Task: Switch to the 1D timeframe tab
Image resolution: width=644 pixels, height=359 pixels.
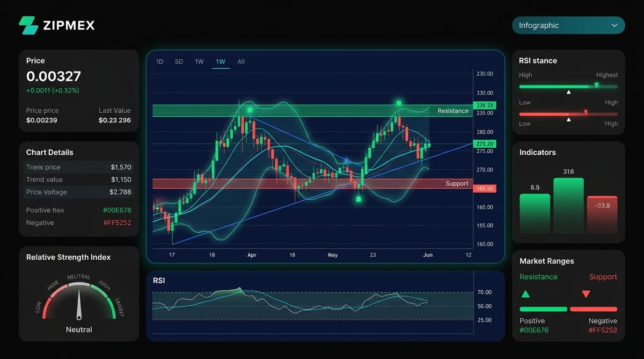Action: (160, 62)
